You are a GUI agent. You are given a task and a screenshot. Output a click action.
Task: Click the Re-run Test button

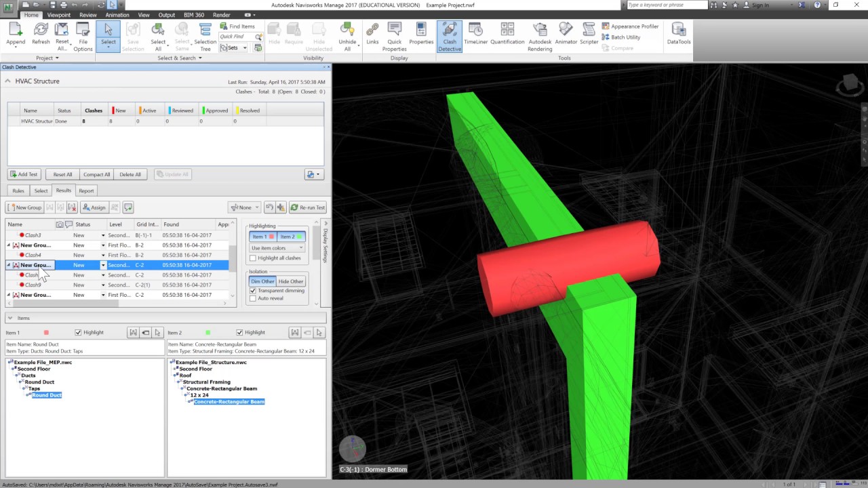[308, 207]
